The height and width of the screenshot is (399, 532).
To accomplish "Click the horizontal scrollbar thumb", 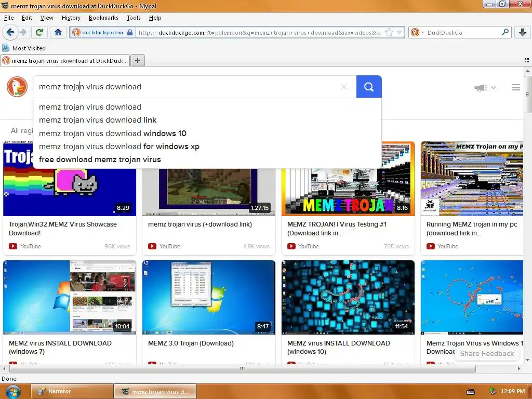I will click(242, 368).
